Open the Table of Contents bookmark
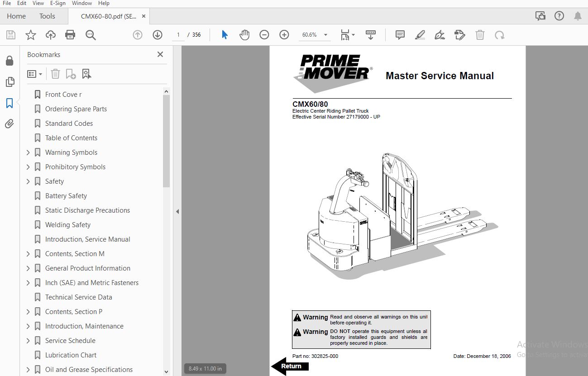This screenshot has width=588, height=376. click(x=71, y=138)
